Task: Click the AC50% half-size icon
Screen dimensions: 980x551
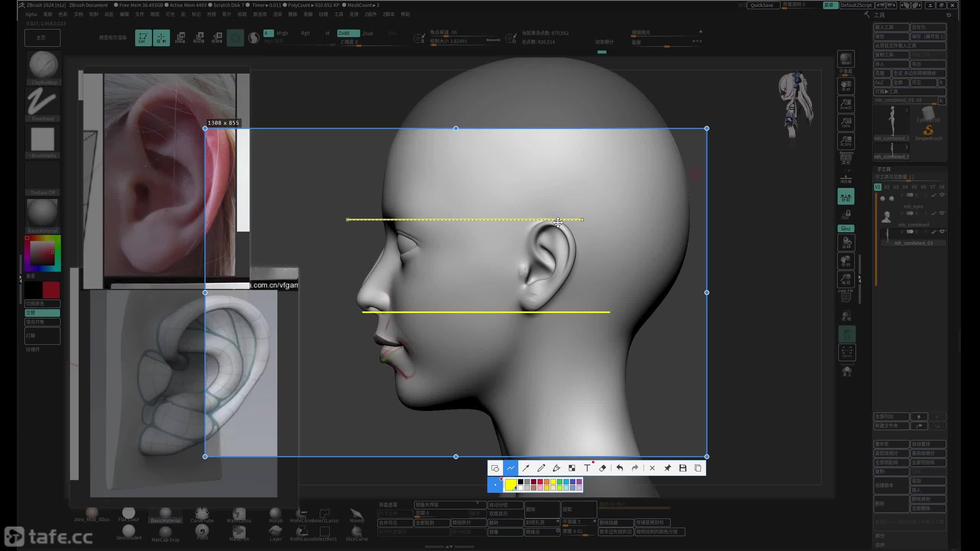Action: (x=846, y=141)
